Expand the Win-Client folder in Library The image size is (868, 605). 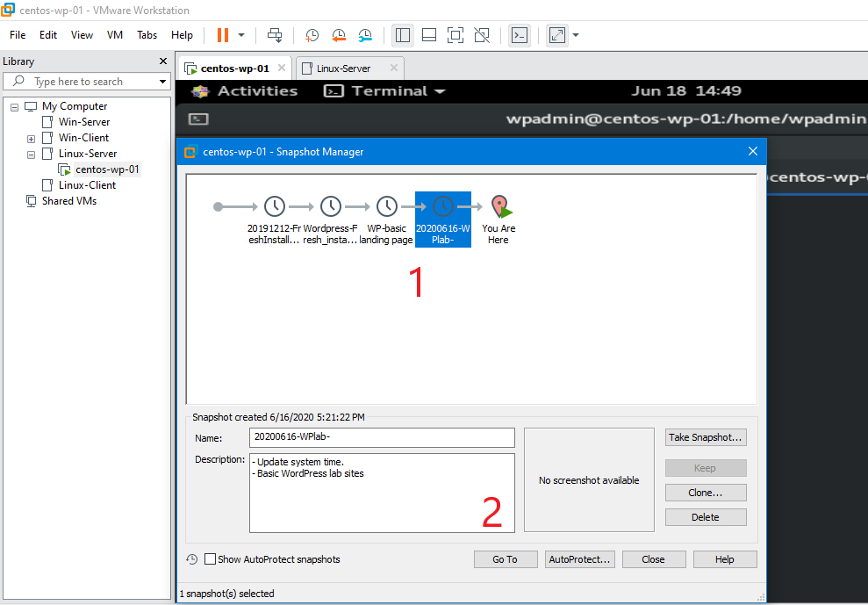(32, 138)
